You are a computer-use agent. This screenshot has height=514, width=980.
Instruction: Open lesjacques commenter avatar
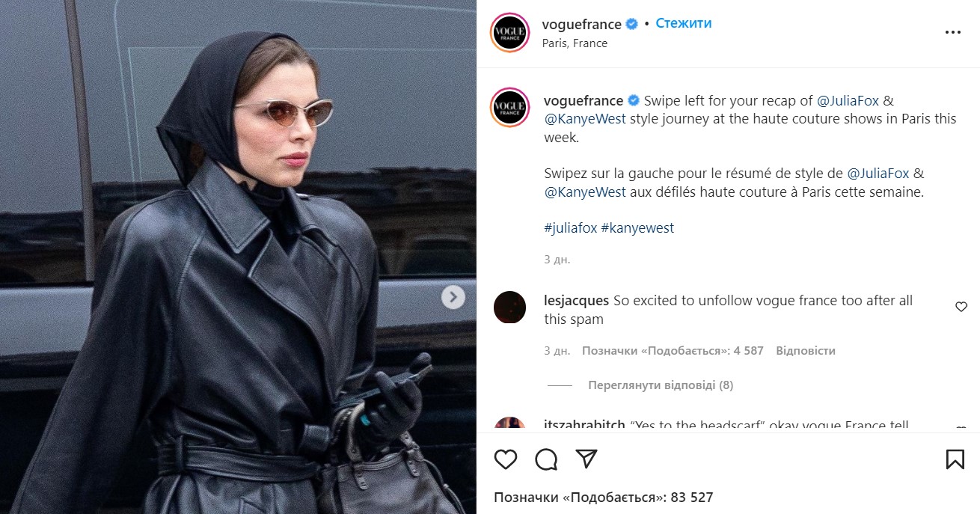tap(510, 308)
